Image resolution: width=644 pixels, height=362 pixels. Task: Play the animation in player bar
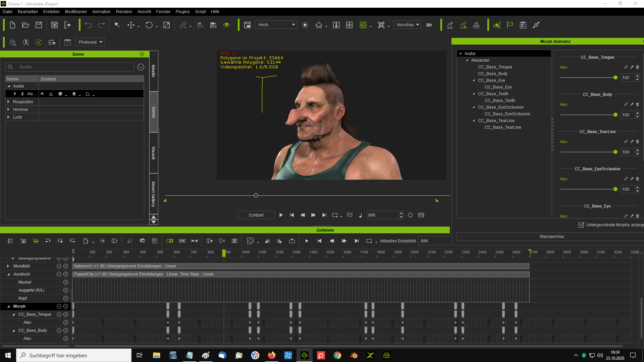tap(281, 215)
